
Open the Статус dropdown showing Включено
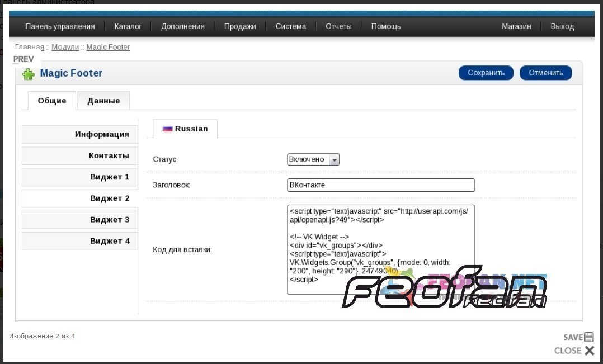(x=313, y=159)
